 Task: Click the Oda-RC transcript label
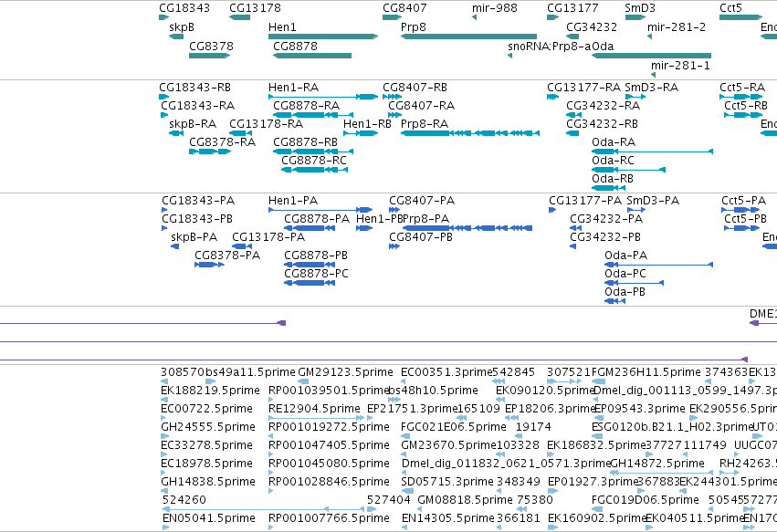(x=613, y=161)
